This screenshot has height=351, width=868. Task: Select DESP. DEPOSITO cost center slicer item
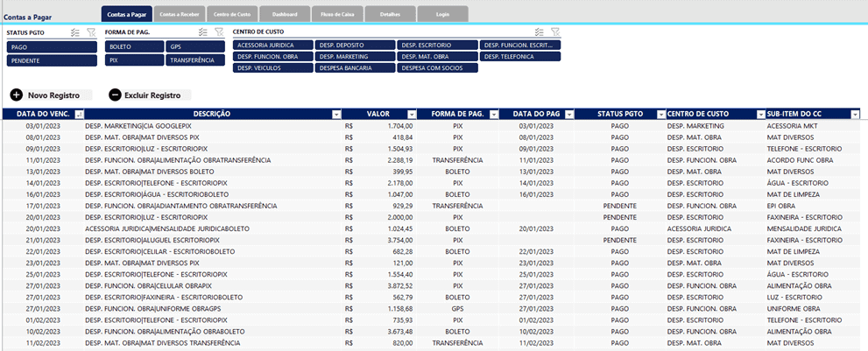356,45
